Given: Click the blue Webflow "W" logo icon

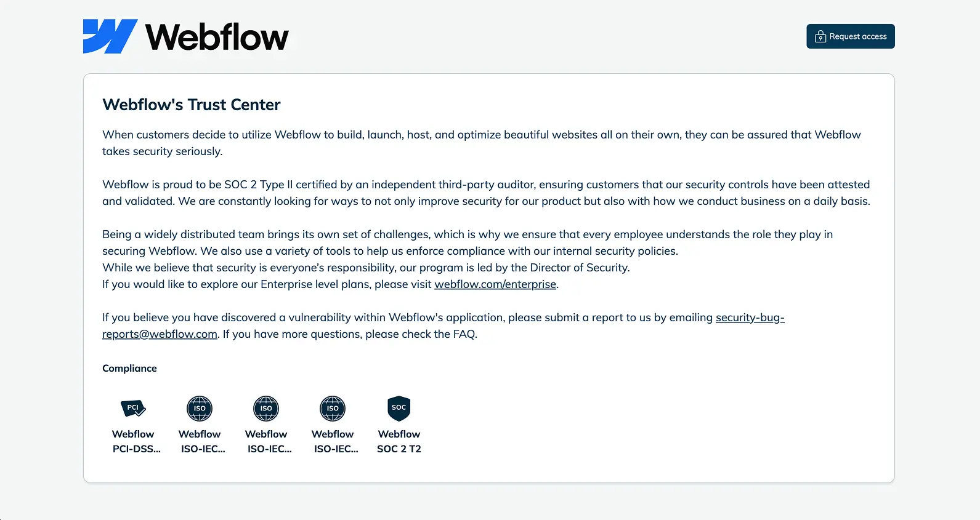Looking at the screenshot, I should coord(108,36).
